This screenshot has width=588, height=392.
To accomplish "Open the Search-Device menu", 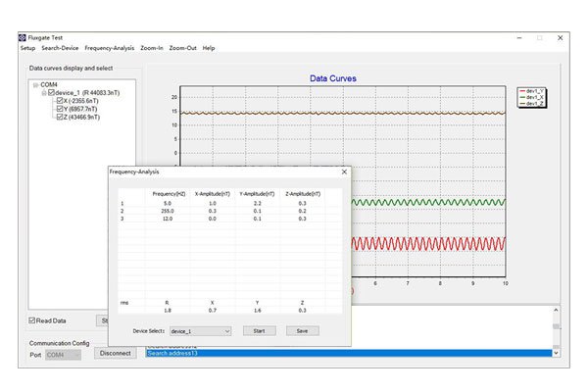I will tap(60, 48).
